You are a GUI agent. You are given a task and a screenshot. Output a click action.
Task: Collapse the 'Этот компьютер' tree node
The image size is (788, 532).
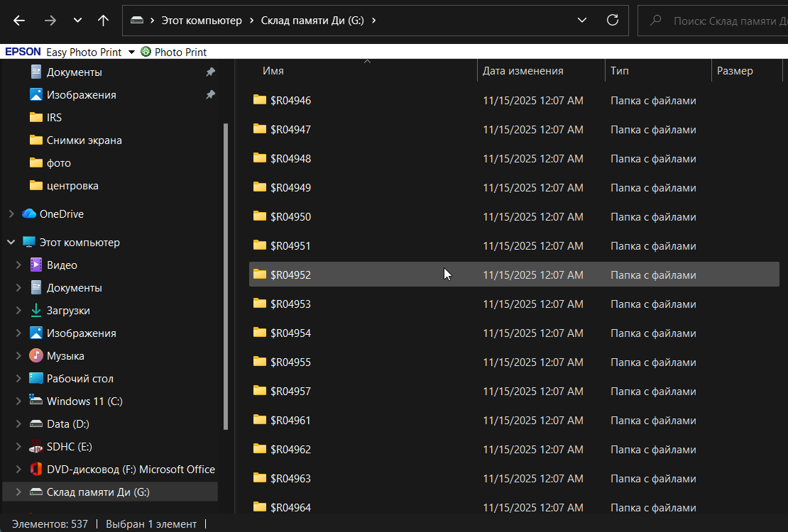(x=11, y=242)
